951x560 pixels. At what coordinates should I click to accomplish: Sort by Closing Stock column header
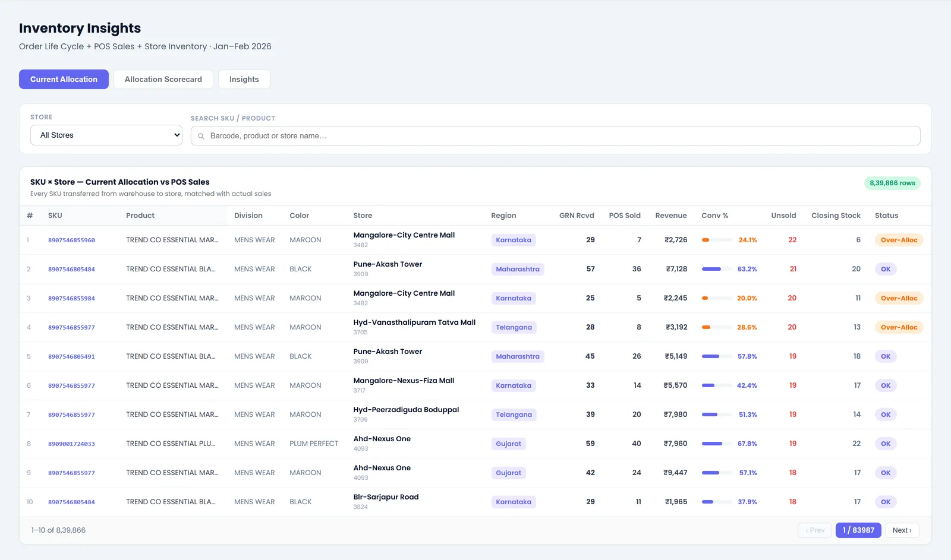pyautogui.click(x=836, y=216)
